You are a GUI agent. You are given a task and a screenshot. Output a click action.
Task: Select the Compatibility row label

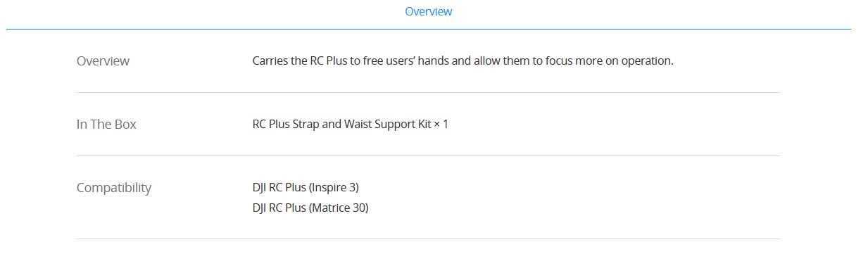click(x=113, y=188)
